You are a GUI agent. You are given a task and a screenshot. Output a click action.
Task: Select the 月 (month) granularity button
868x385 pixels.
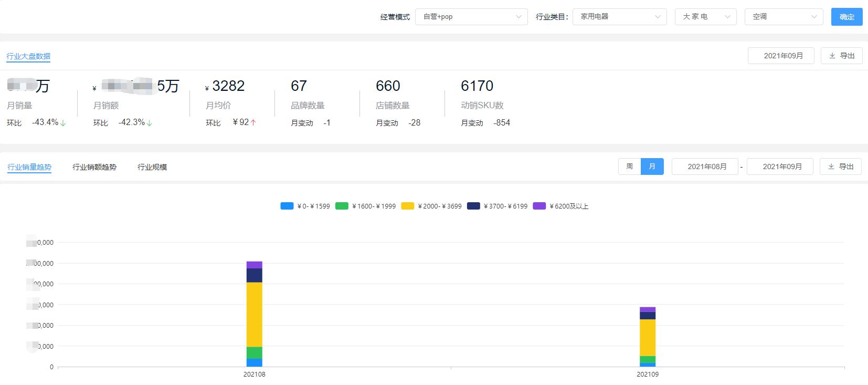click(652, 167)
